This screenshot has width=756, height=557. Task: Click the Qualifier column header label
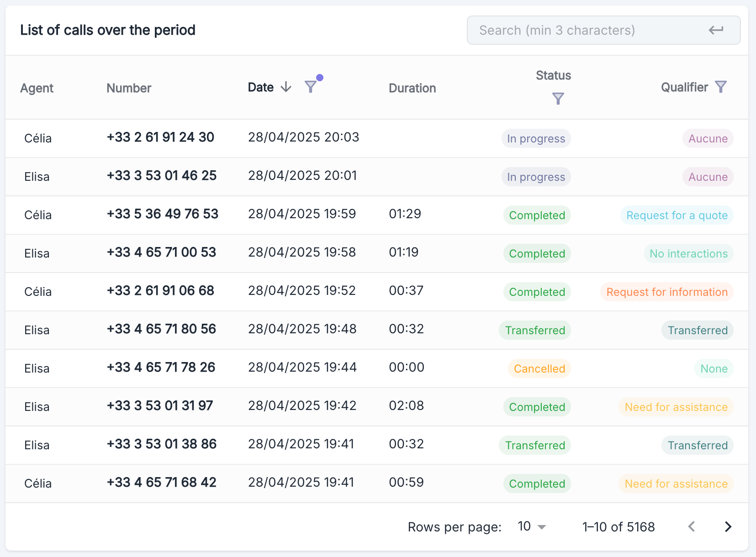[x=684, y=87]
